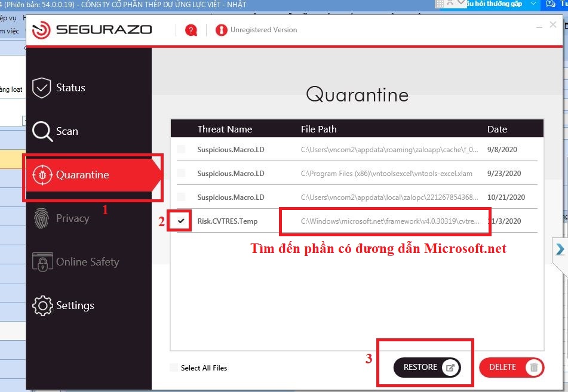Close the Segurazo window
This screenshot has height=392, width=568.
(x=553, y=24)
